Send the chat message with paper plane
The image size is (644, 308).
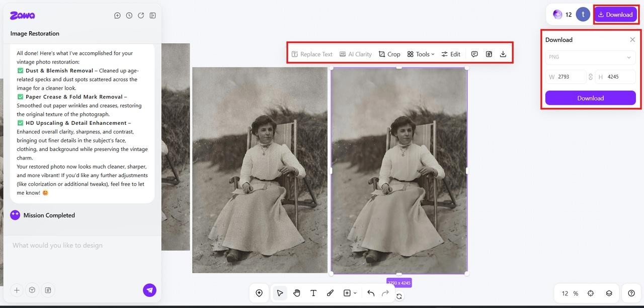pyautogui.click(x=149, y=290)
